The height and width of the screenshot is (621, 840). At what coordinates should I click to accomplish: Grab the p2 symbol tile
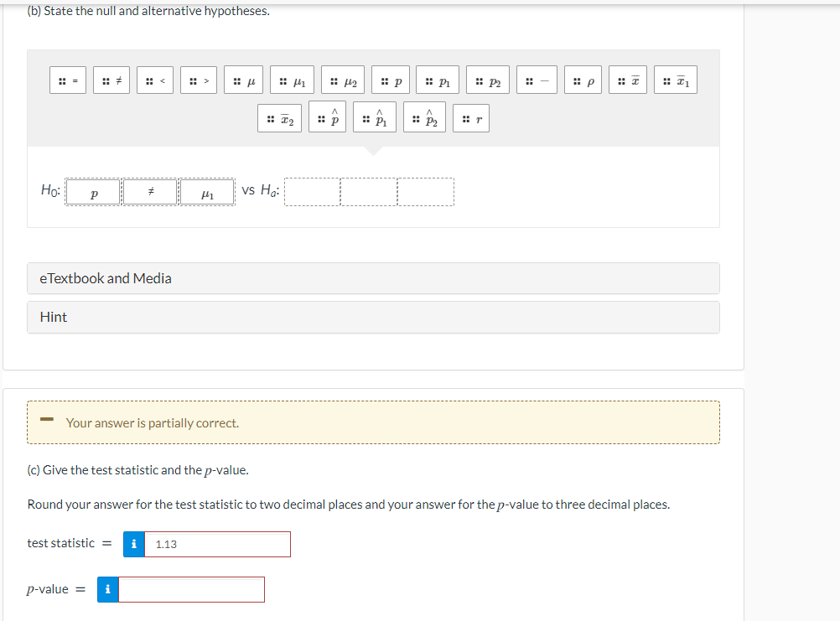click(488, 80)
